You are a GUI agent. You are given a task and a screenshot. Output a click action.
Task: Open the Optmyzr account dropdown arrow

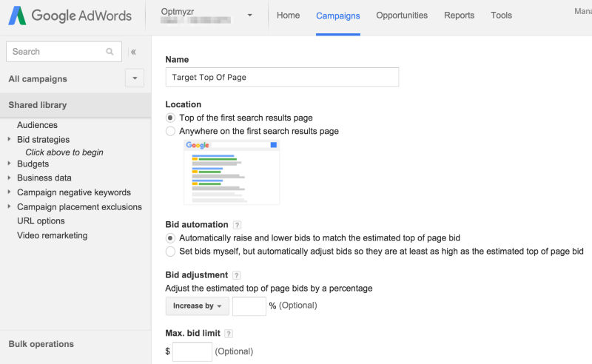coord(249,15)
